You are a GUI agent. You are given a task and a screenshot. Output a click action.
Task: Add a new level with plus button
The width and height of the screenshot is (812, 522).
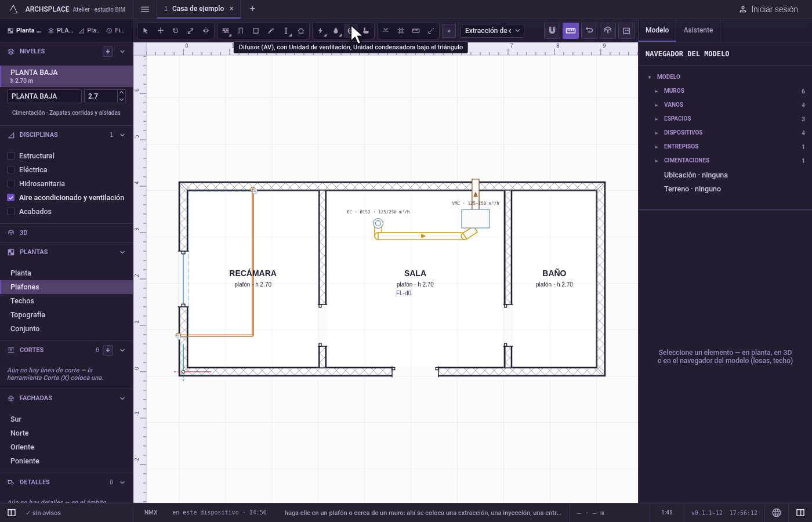coord(108,52)
